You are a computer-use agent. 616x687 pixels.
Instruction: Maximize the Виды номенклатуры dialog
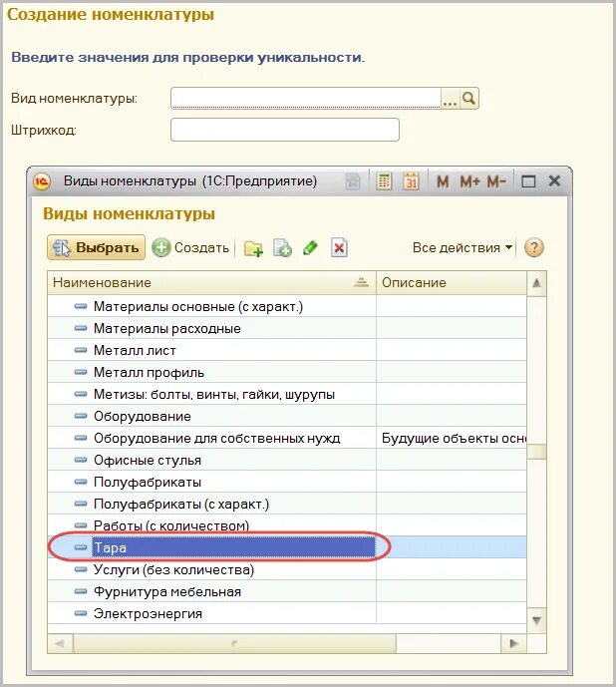(528, 180)
